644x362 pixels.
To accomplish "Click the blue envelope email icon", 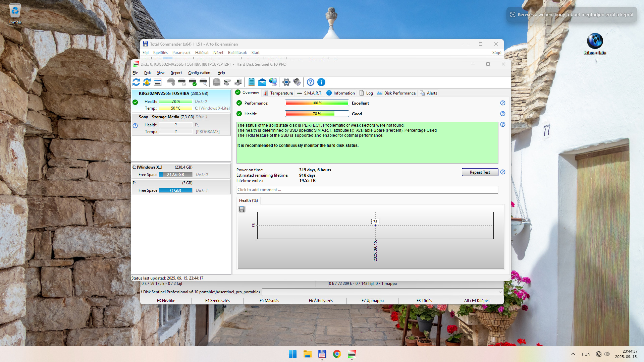I will [x=262, y=82].
